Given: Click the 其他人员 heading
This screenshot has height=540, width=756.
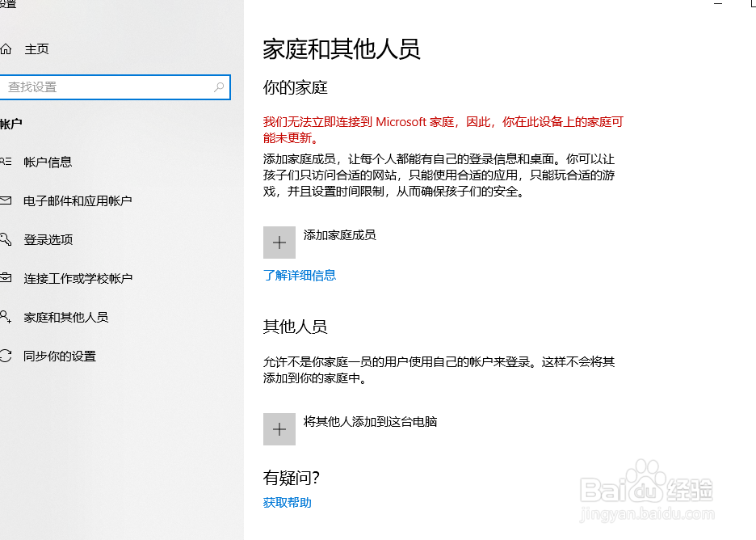Looking at the screenshot, I should [295, 327].
